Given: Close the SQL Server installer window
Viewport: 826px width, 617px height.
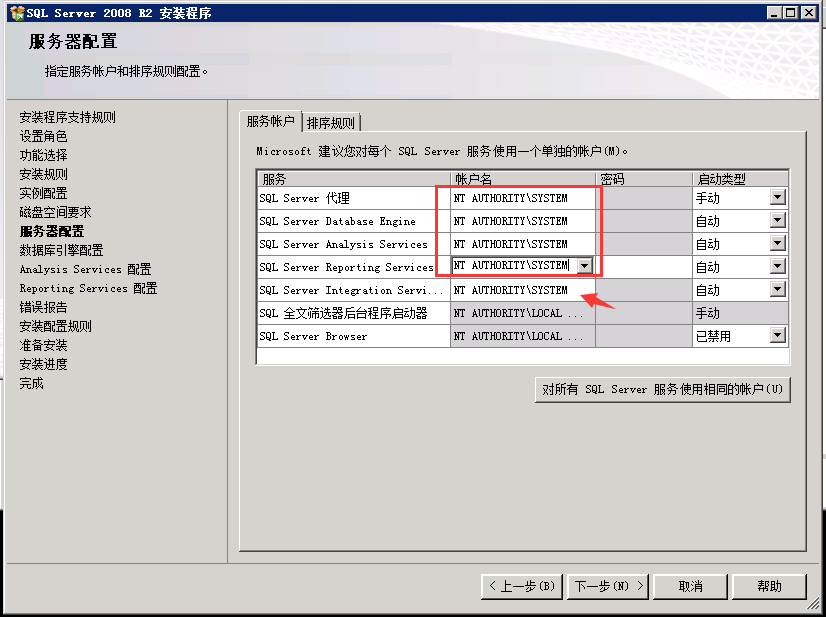Looking at the screenshot, I should tap(808, 13).
